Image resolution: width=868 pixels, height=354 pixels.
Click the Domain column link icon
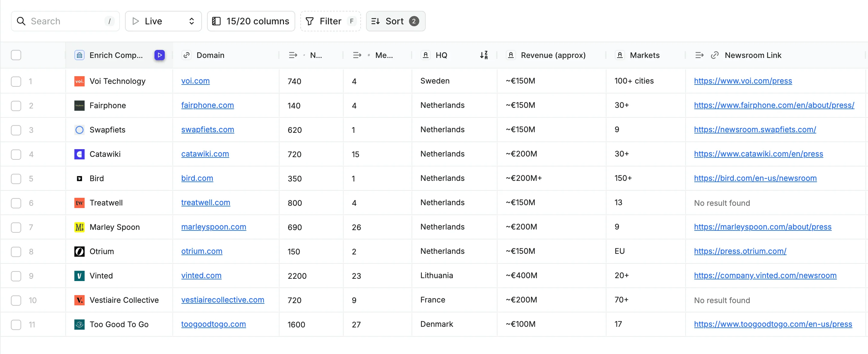click(x=186, y=55)
